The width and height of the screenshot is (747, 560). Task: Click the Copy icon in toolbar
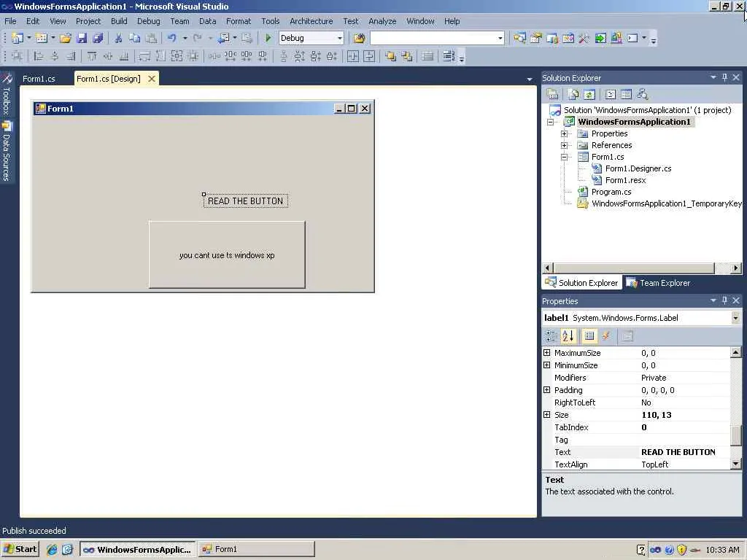coord(135,38)
